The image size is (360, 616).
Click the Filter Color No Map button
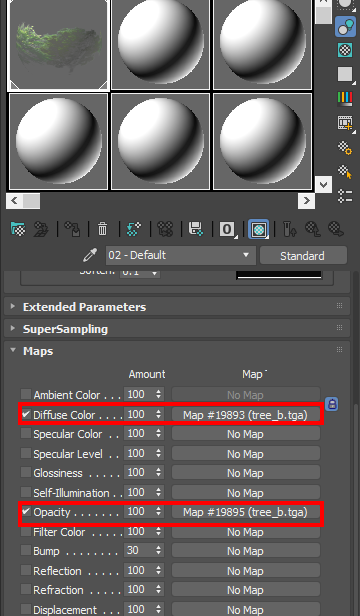[246, 532]
